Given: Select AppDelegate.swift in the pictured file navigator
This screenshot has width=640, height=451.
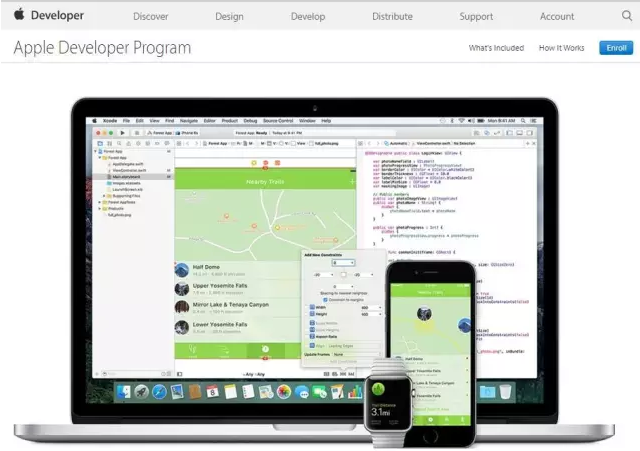Looking at the screenshot, I should click(x=128, y=164).
